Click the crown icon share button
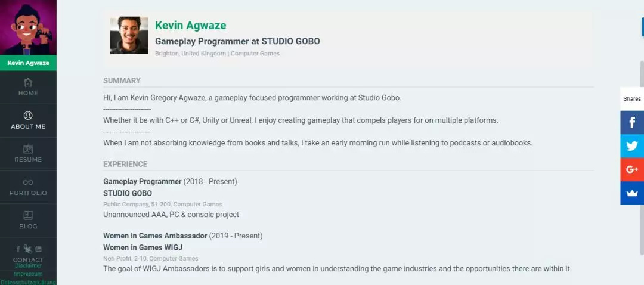The height and width of the screenshot is (285, 644). (632, 193)
